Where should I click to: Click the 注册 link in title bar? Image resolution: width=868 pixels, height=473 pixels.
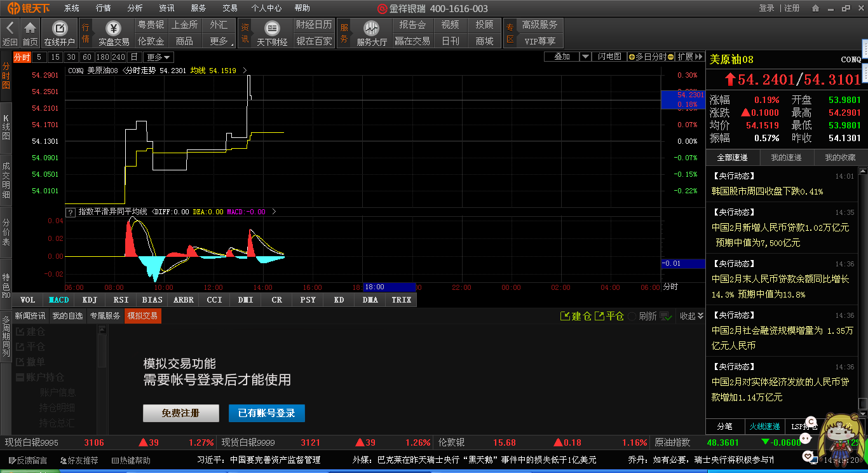[792, 8]
